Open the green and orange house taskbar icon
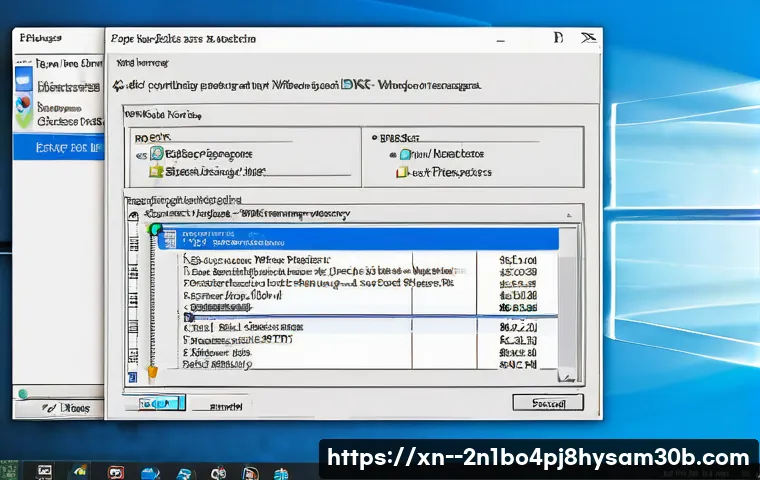The height and width of the screenshot is (480, 760). [x=80, y=471]
